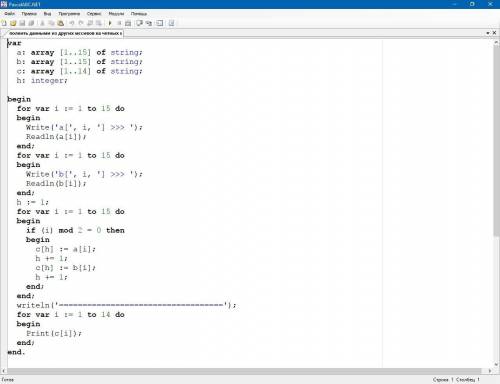Screen dimensions: 500x384
Task: Open the Правка menu
Action: tap(29, 14)
